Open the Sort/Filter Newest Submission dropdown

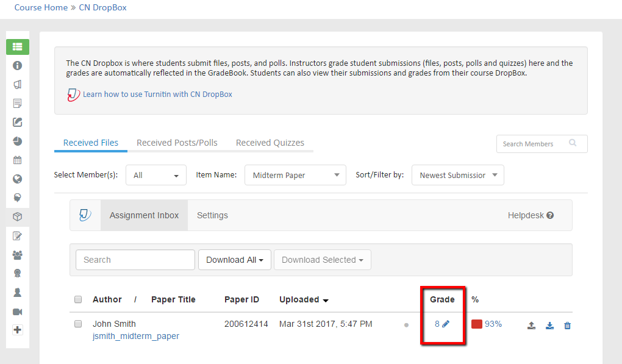click(458, 175)
